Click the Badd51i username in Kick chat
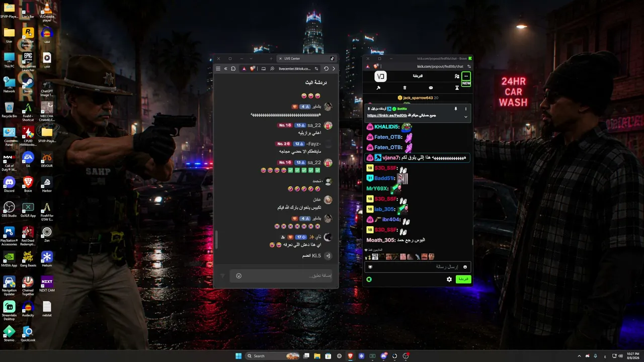 pyautogui.click(x=385, y=178)
